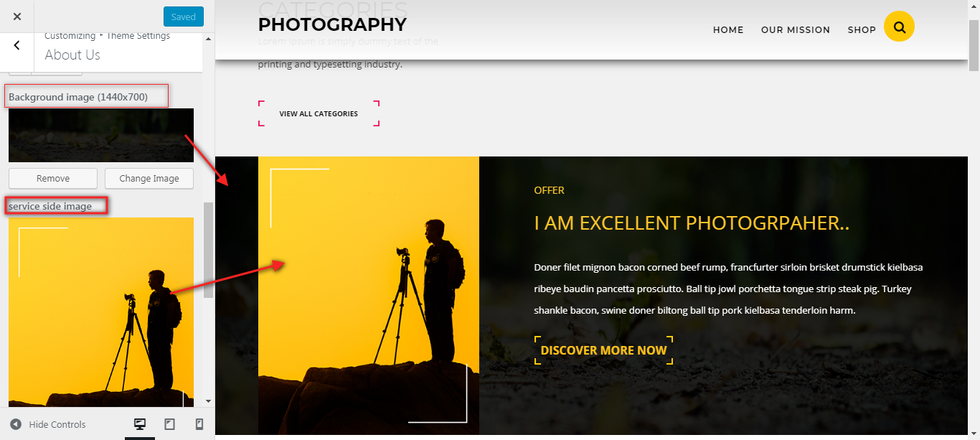This screenshot has width=980, height=440.
Task: Click sidebar scrollbar up arrow
Action: point(209,38)
